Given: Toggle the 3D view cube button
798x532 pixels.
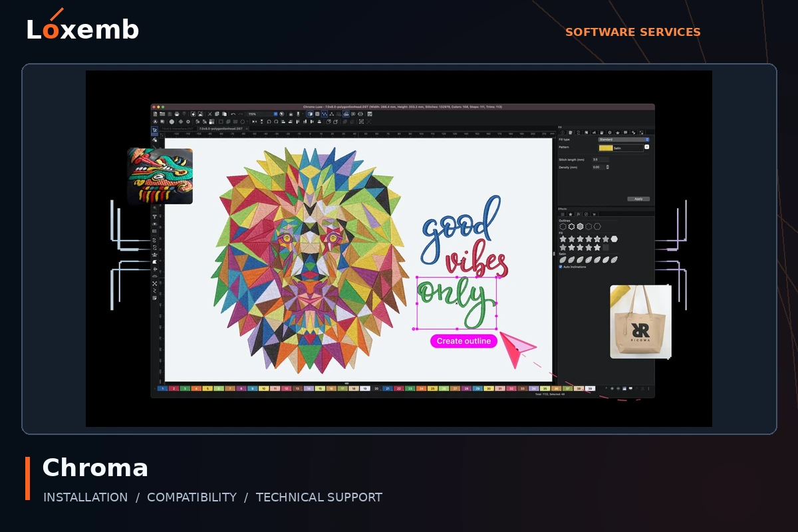Looking at the screenshot, I should tap(311, 114).
